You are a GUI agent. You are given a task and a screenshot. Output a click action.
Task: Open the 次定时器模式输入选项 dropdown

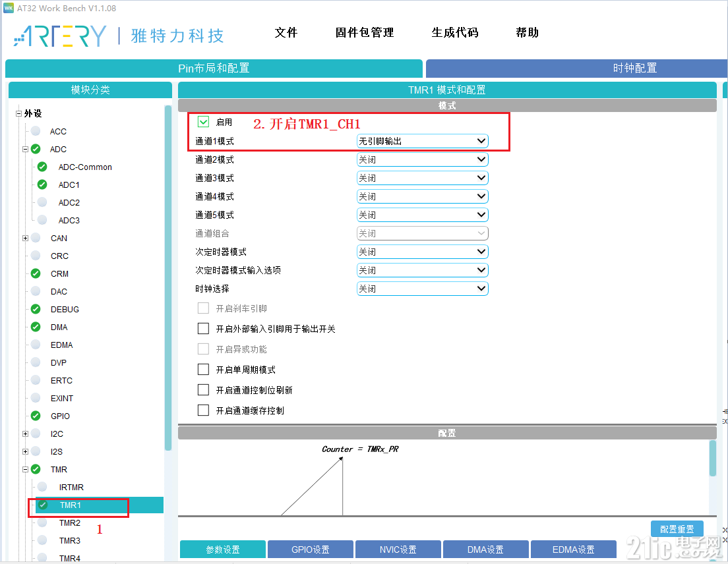(423, 270)
